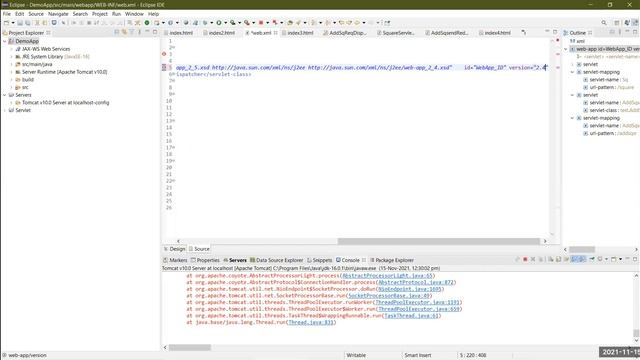640x360 pixels.
Task: Expand the build folder node
Action: click(x=11, y=80)
